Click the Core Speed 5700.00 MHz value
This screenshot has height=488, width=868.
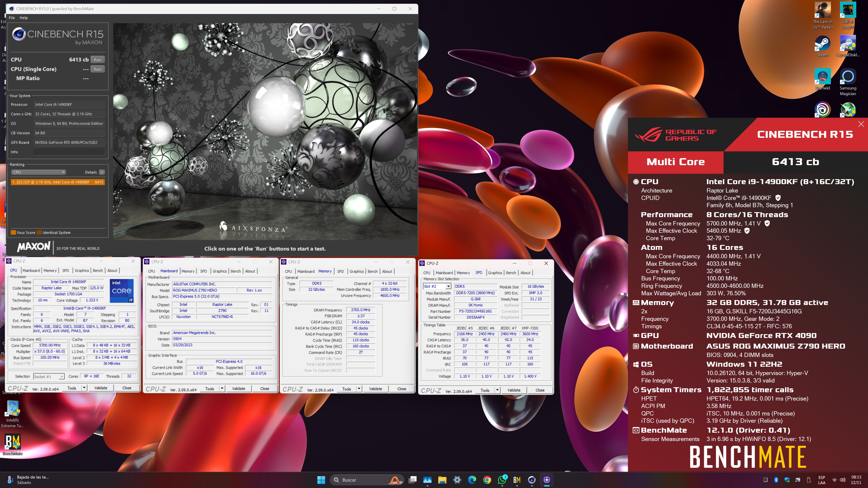50,345
